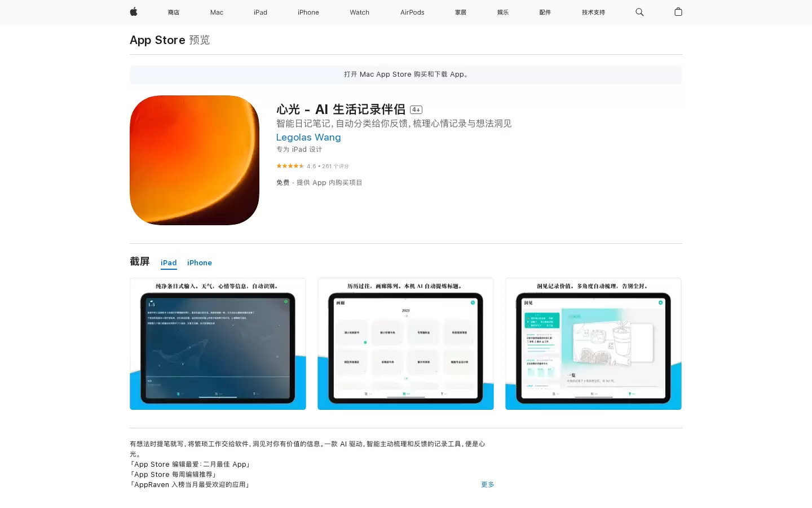
Task: Open the AirPods menu item
Action: pos(412,12)
